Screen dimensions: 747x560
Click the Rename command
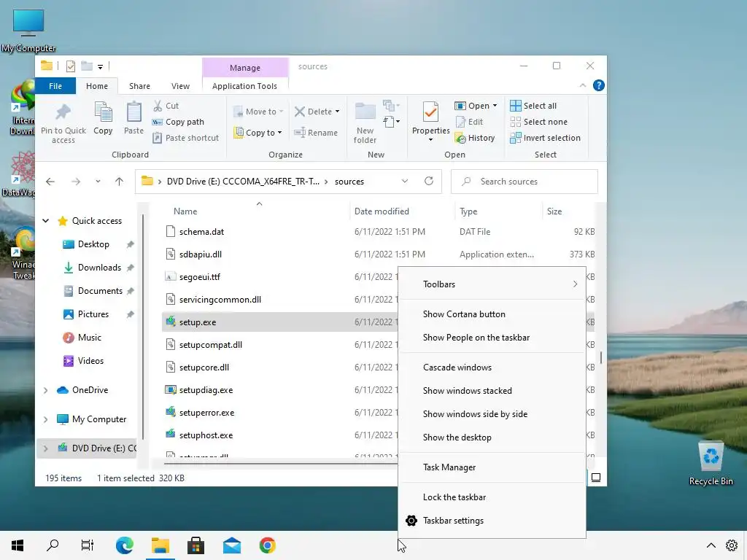[316, 133]
